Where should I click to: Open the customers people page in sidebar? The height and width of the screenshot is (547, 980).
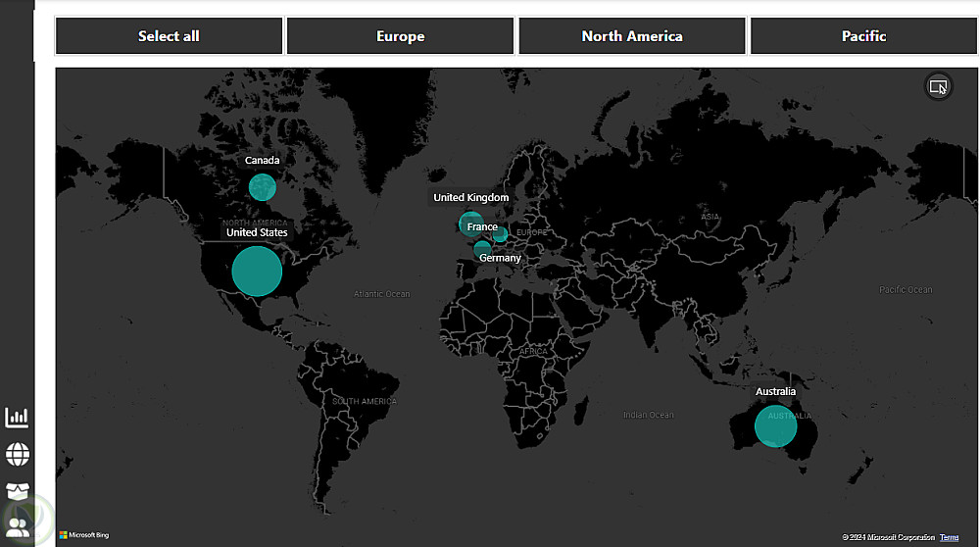coord(17,527)
